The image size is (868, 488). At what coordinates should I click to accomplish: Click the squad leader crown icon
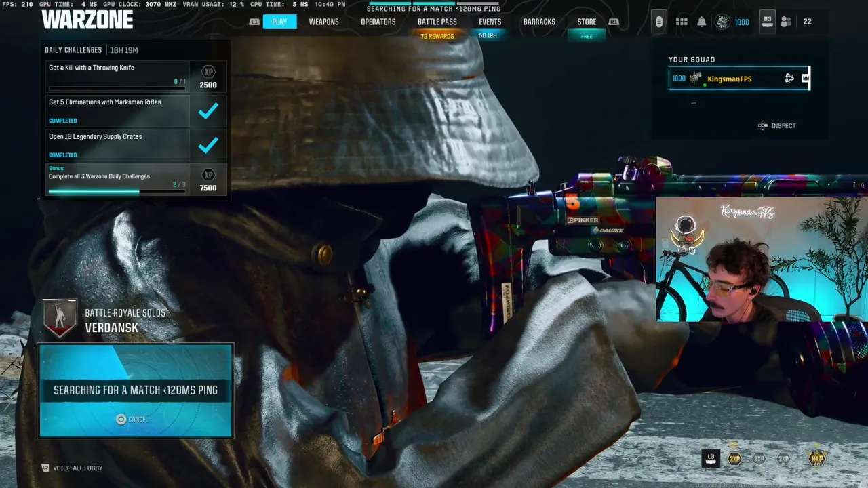(805, 79)
